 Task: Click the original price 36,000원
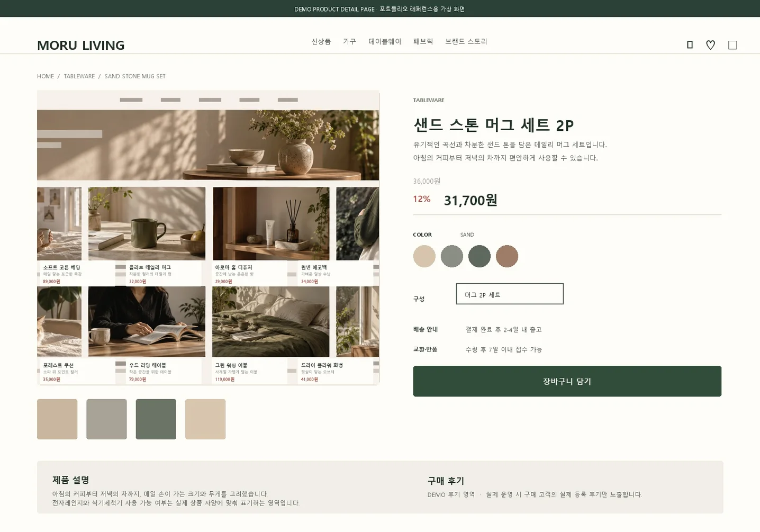(427, 181)
